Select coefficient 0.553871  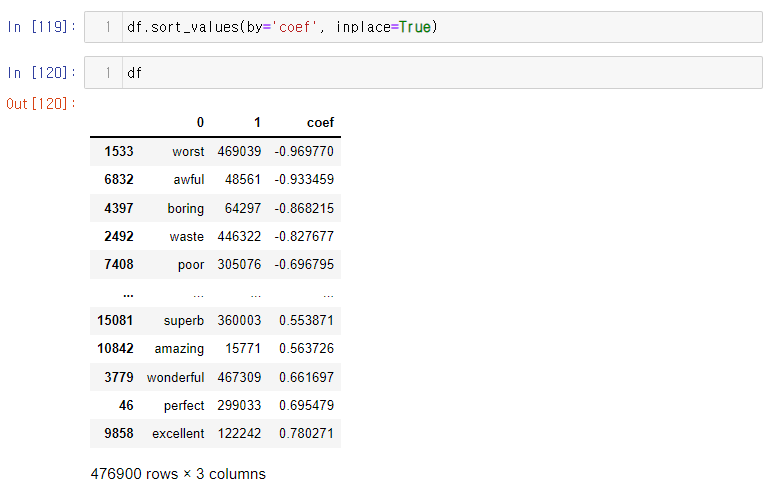pos(306,320)
